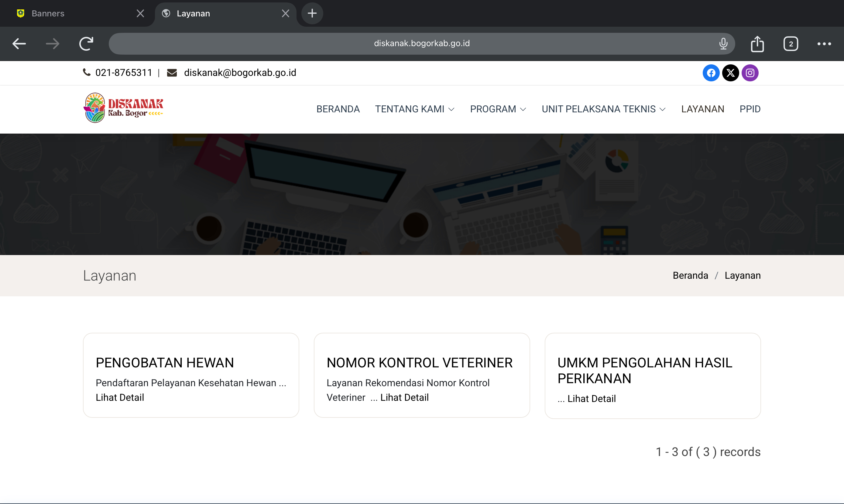Click the phone icon next to 021-8765311
The width and height of the screenshot is (844, 504).
pyautogui.click(x=87, y=72)
